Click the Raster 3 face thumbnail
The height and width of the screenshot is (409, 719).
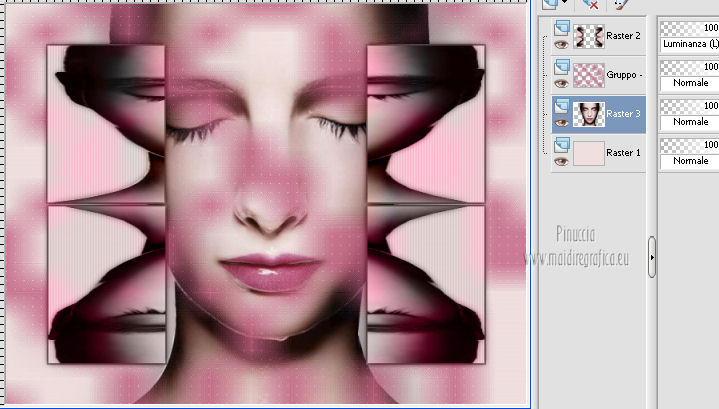(589, 114)
